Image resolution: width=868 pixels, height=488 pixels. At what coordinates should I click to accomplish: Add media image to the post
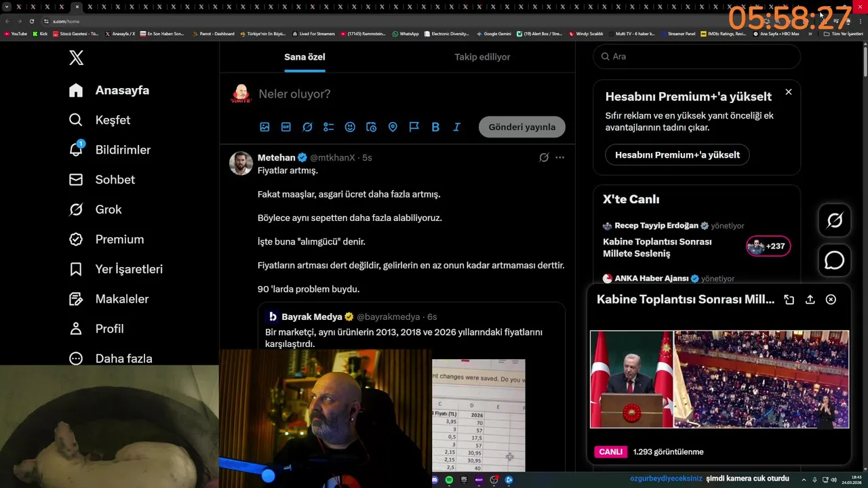click(264, 127)
